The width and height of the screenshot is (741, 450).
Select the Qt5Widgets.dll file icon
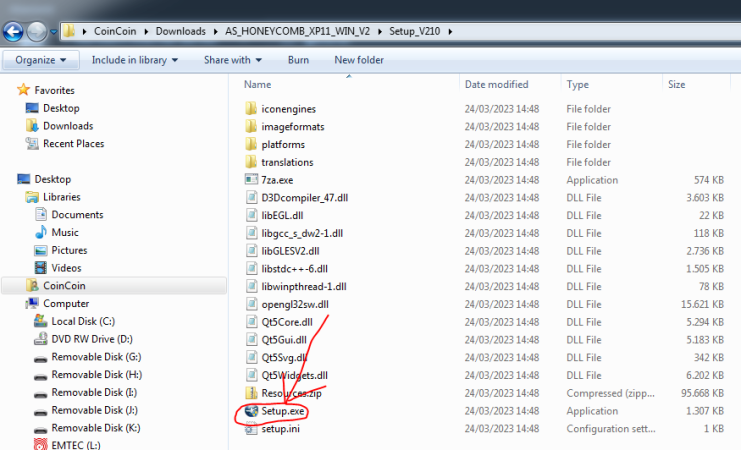coord(251,375)
